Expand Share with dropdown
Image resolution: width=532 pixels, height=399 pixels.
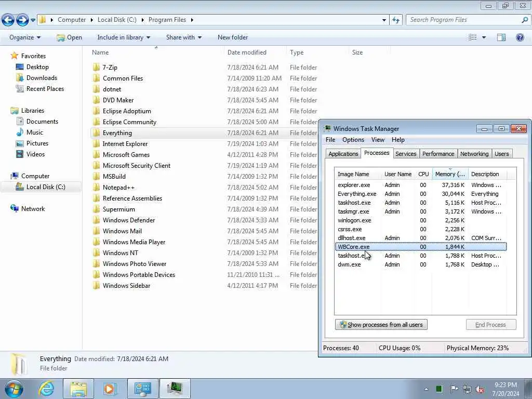pos(184,37)
